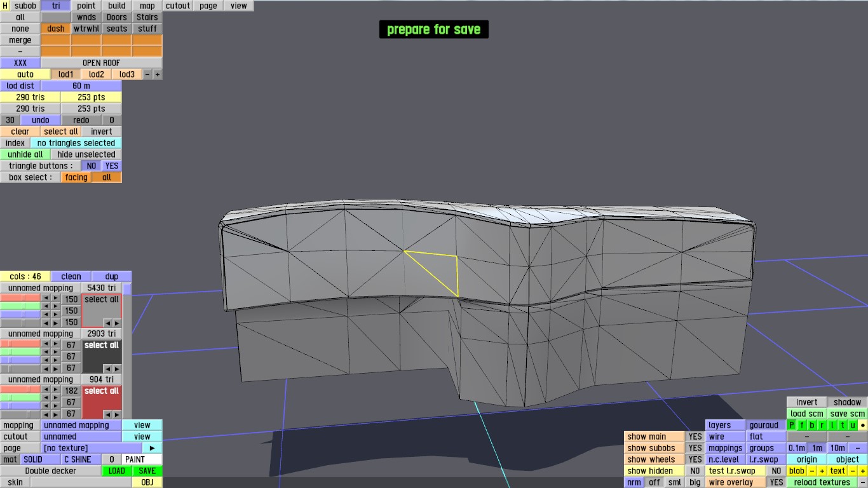This screenshot has height=488, width=868.
Task: Click the dot button beside view letters
Action: (x=863, y=425)
